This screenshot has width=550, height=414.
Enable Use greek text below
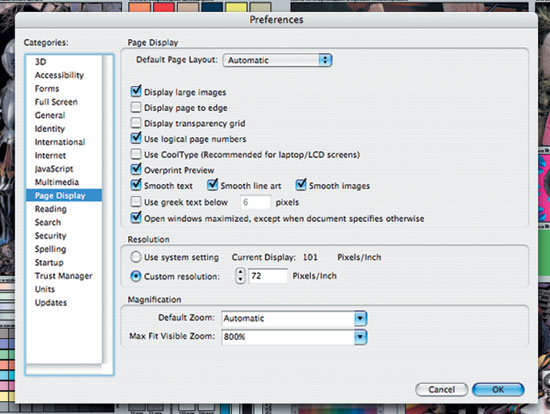[136, 201]
